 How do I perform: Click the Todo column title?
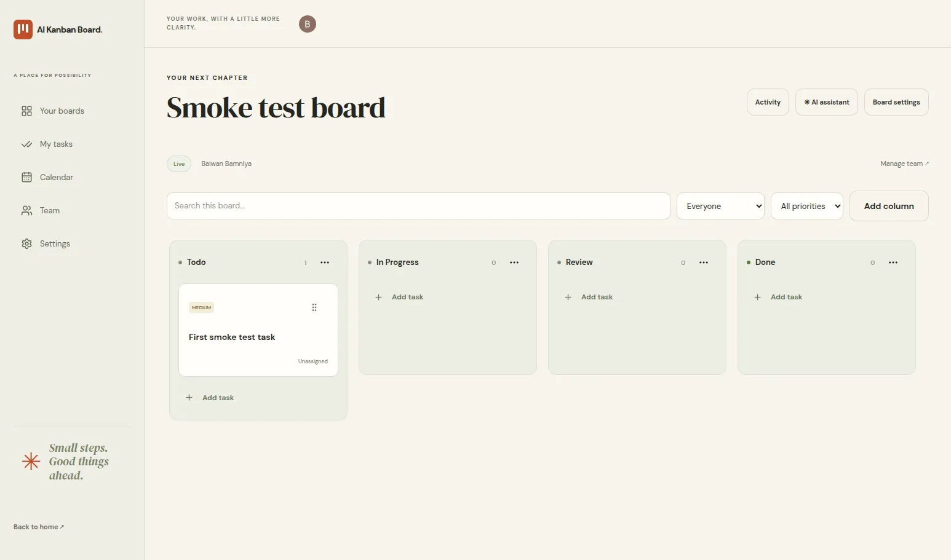coord(196,262)
